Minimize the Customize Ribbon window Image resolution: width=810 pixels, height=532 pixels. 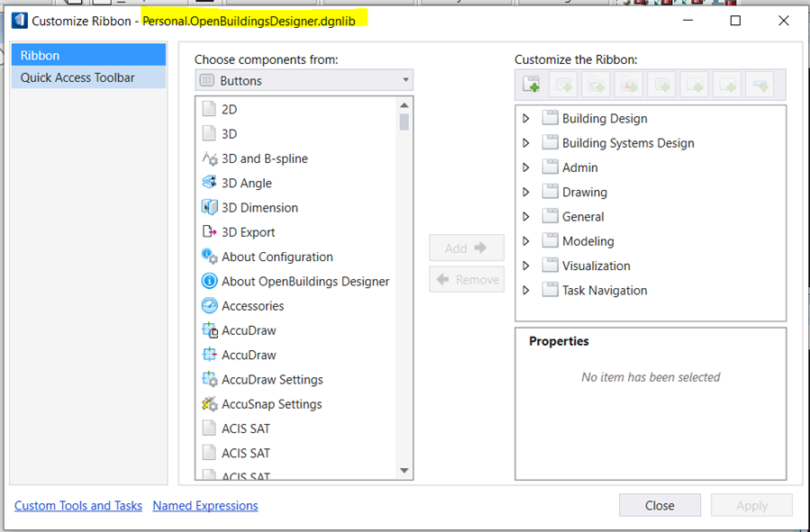point(687,21)
